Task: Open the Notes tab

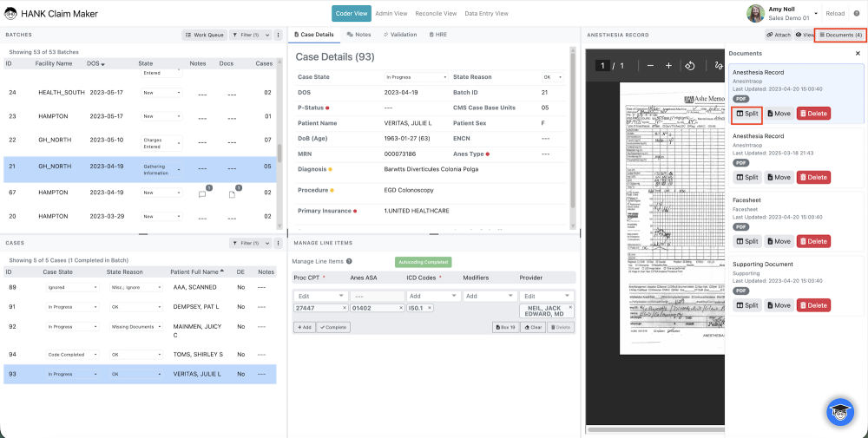Action: (358, 35)
